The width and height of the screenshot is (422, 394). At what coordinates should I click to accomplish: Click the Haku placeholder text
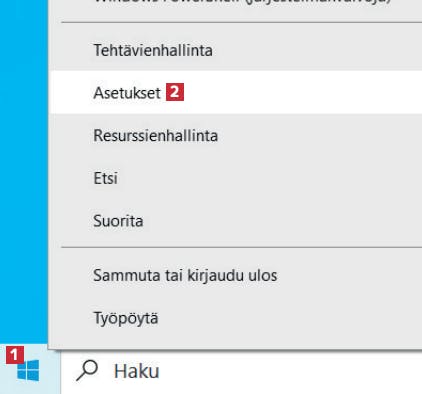pos(136,371)
